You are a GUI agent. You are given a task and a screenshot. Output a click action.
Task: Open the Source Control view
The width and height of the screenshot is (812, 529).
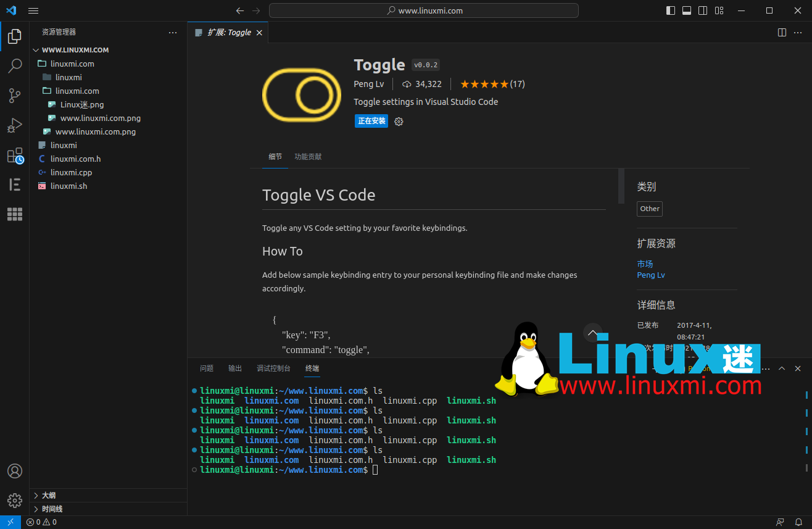click(15, 96)
